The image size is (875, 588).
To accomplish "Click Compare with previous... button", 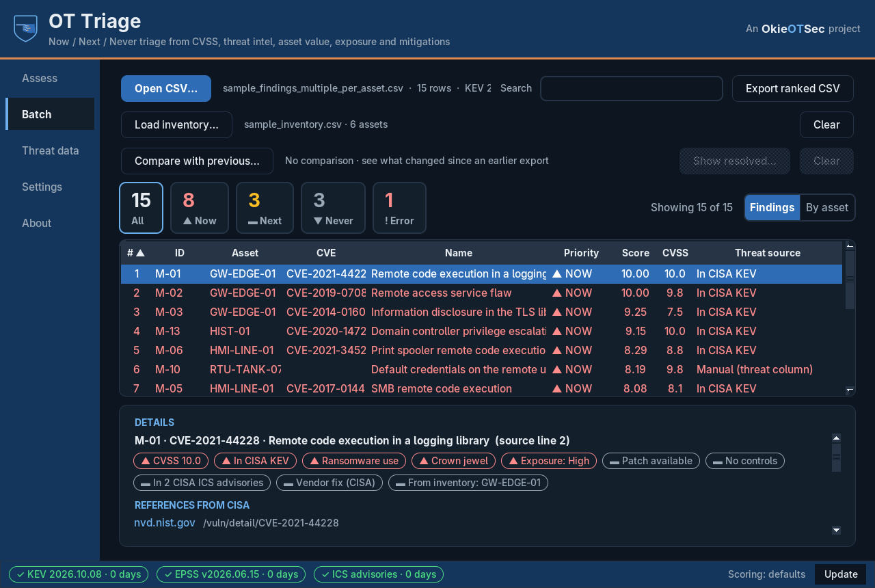I will tap(197, 161).
